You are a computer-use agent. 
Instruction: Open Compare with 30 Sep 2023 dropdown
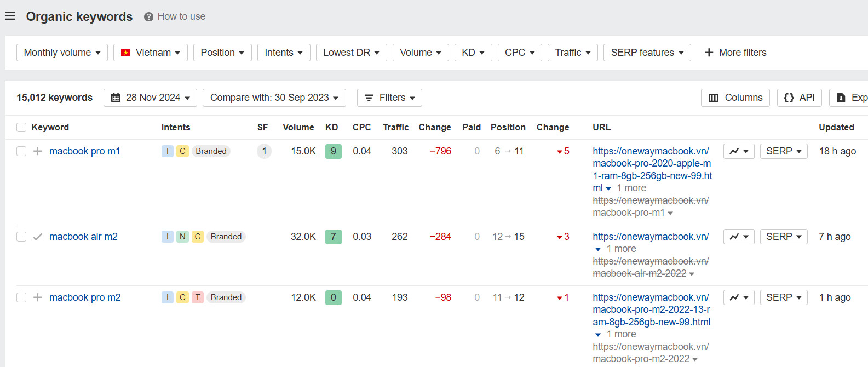coord(274,98)
